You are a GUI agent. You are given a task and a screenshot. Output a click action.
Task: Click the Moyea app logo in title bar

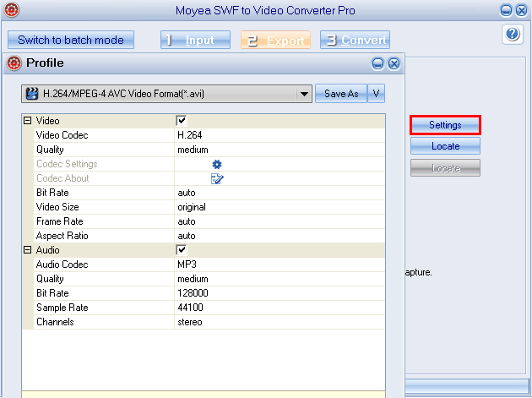pos(11,10)
